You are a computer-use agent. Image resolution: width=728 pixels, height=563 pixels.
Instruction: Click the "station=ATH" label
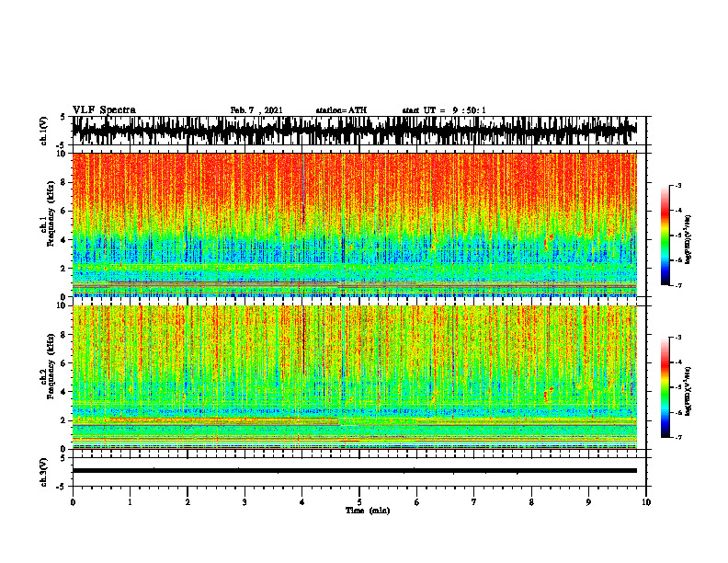(341, 110)
